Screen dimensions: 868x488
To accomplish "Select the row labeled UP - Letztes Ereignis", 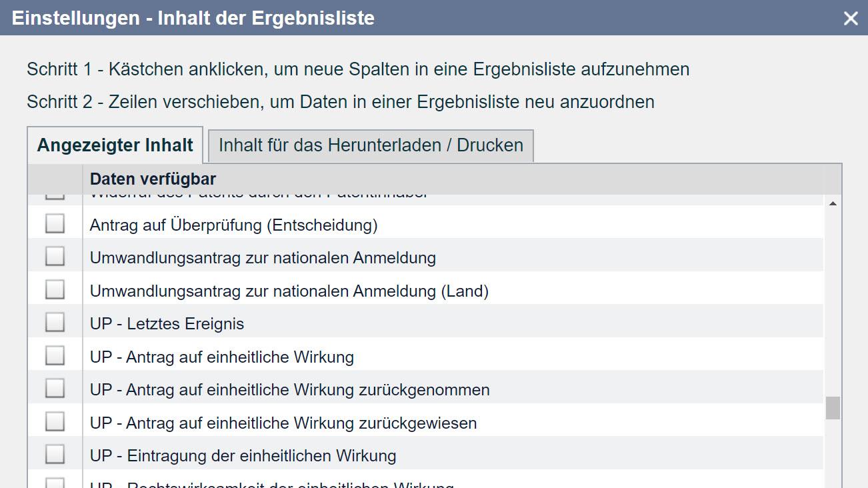I will [167, 324].
